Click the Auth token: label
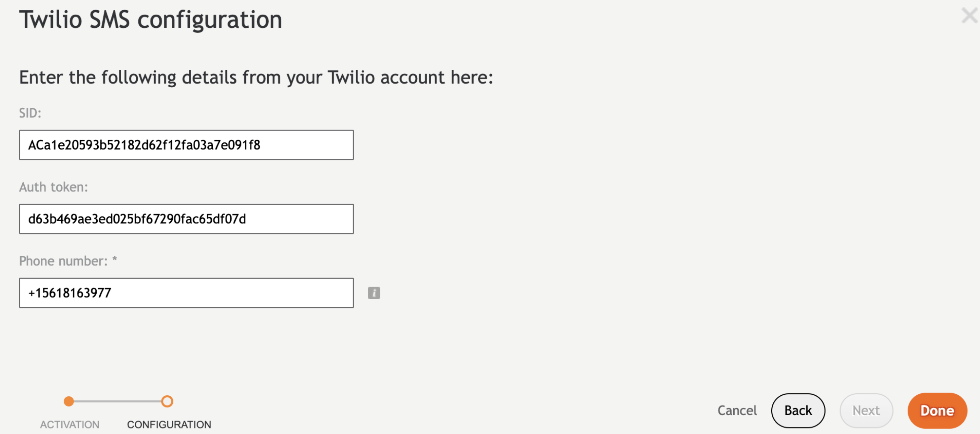This screenshot has height=434, width=980. (53, 187)
